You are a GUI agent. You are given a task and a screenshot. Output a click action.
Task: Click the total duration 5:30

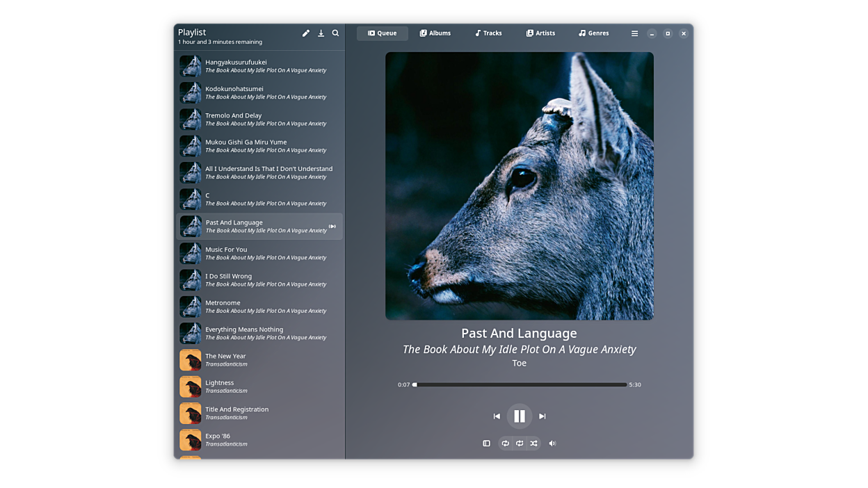click(x=635, y=385)
